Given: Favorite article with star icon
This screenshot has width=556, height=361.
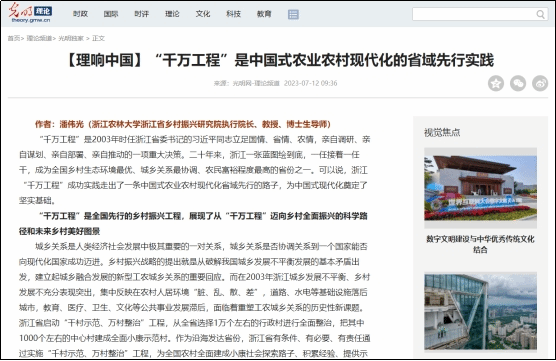Looking at the screenshot, I should pyautogui.click(x=496, y=83).
